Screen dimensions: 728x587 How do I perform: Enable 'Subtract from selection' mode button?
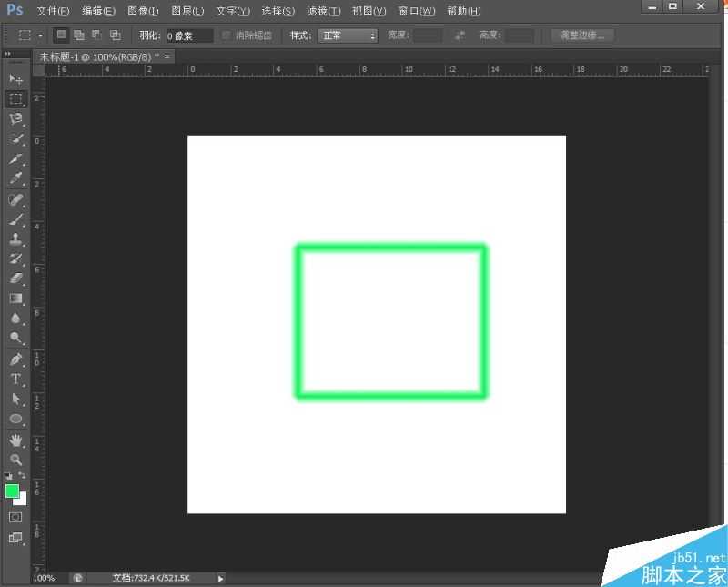(96, 35)
